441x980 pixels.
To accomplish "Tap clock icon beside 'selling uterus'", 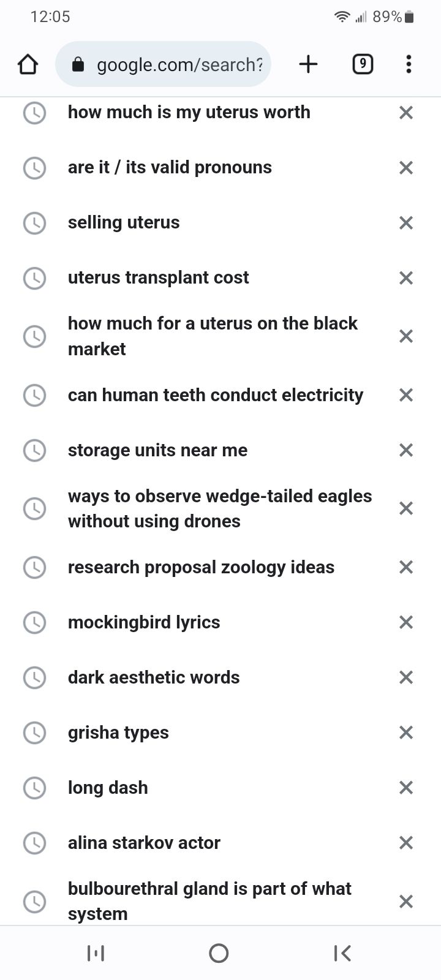I will tap(34, 223).
